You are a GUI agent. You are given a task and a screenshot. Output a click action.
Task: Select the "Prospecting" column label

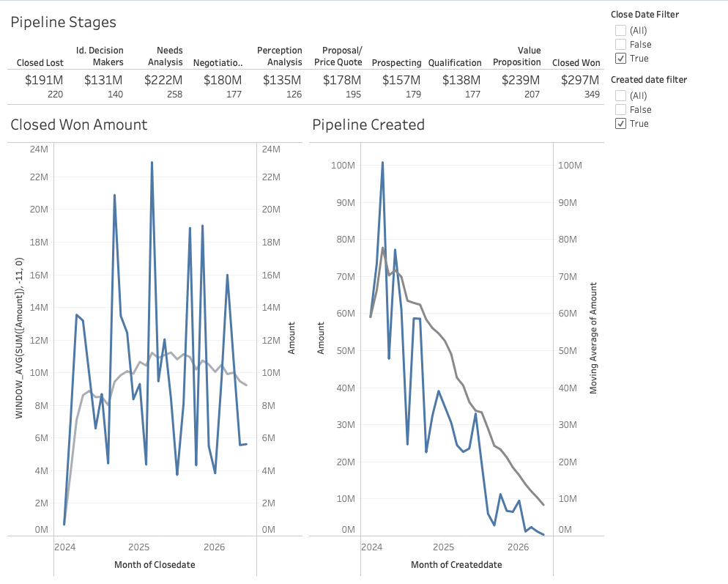coord(396,63)
